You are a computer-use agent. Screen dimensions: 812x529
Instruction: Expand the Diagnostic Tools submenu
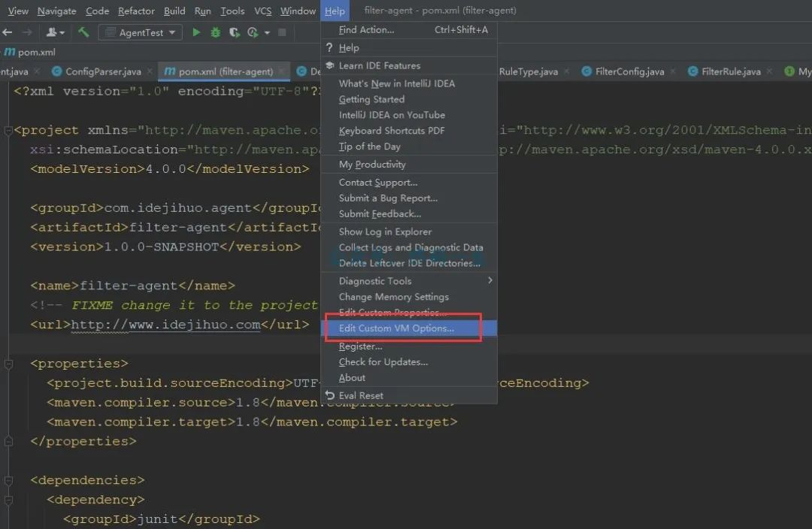[409, 281]
